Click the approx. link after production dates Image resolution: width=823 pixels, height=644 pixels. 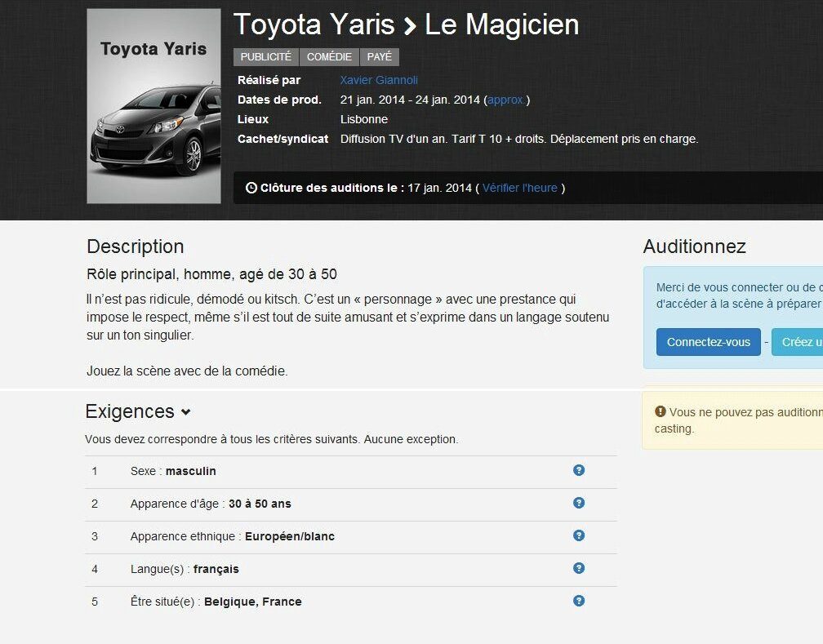tap(507, 100)
